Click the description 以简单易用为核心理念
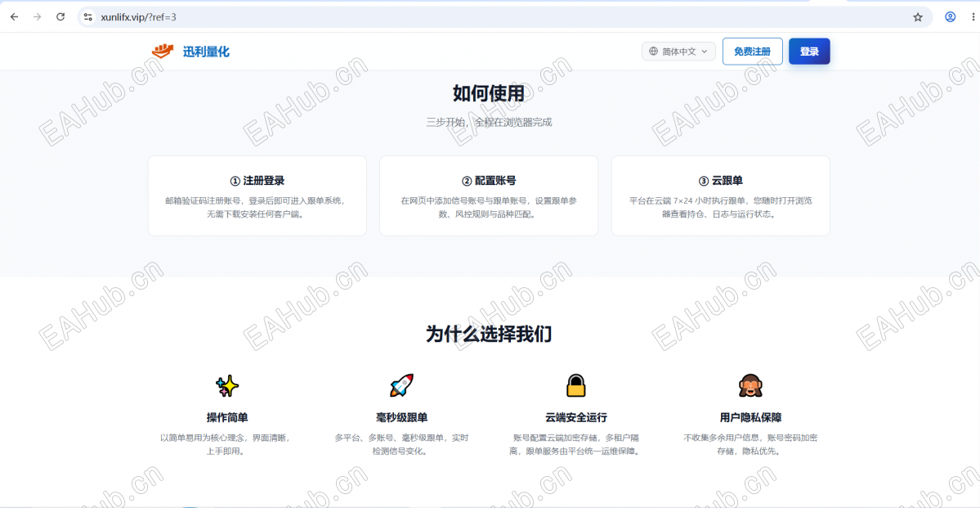Screen dimensions: 980x508 (203, 438)
